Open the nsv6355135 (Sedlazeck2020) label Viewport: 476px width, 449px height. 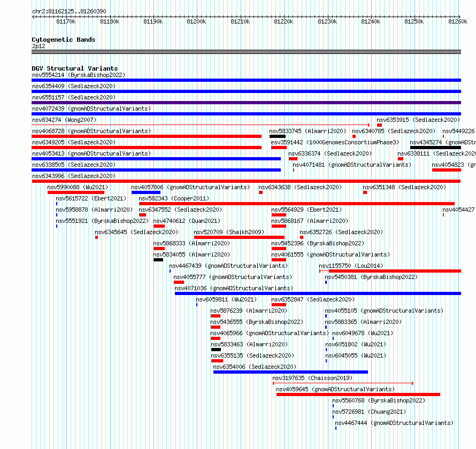point(252,355)
